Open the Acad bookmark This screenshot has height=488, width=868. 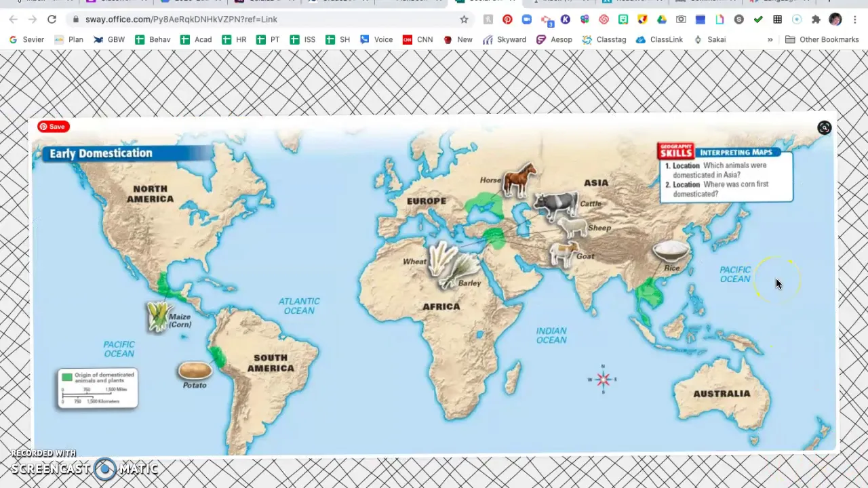tap(196, 39)
